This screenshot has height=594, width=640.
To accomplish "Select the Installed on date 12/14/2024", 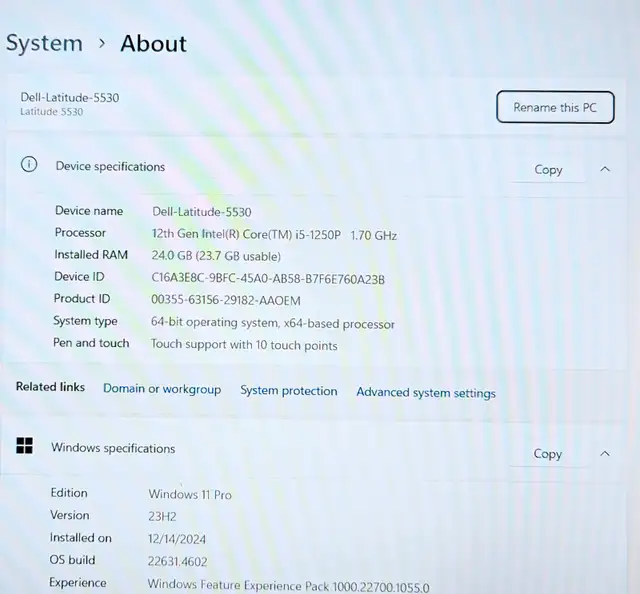I will (x=177, y=539).
